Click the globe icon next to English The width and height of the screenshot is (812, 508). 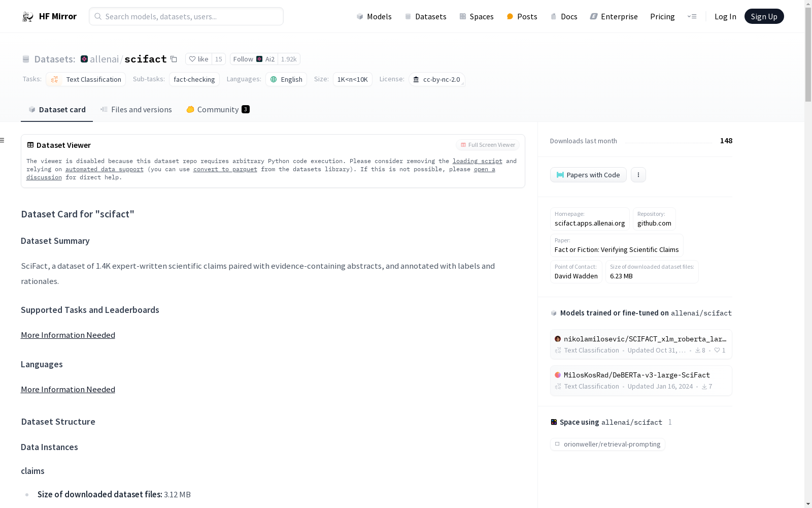point(274,79)
